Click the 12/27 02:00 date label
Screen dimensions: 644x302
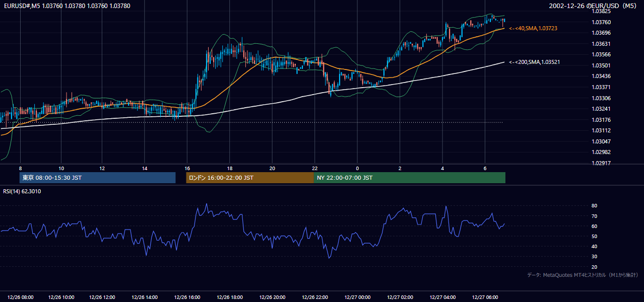[x=400, y=297]
